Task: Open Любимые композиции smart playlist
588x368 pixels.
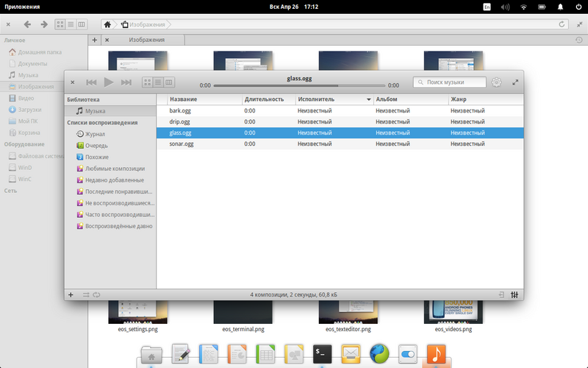Action: tap(110, 169)
